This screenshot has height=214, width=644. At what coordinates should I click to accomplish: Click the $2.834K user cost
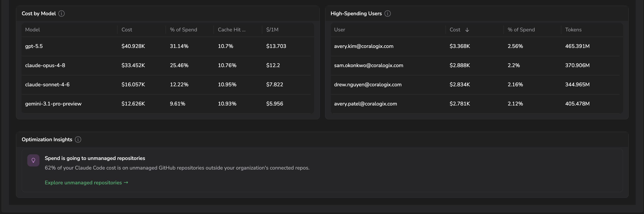point(460,85)
